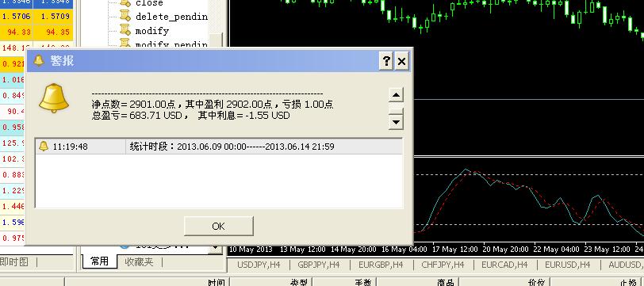The height and width of the screenshot is (286, 644).
Task: Open the GBPJPY,H4 chart tab
Action: click(x=319, y=265)
